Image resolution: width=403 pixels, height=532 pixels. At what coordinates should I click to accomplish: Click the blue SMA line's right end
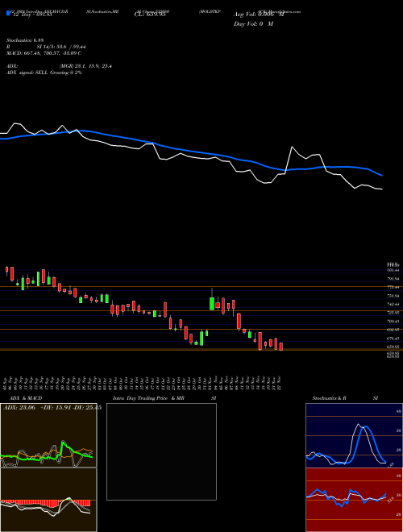pos(382,176)
